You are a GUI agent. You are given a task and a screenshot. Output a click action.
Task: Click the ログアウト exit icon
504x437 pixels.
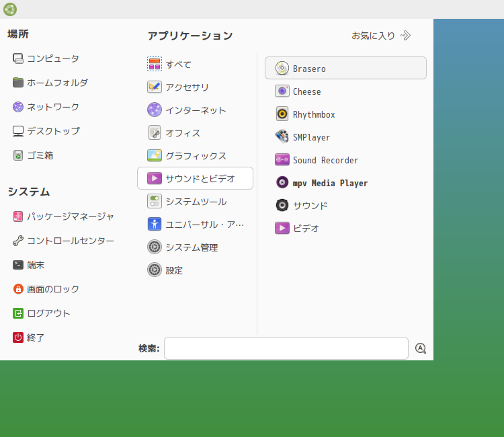[18, 313]
